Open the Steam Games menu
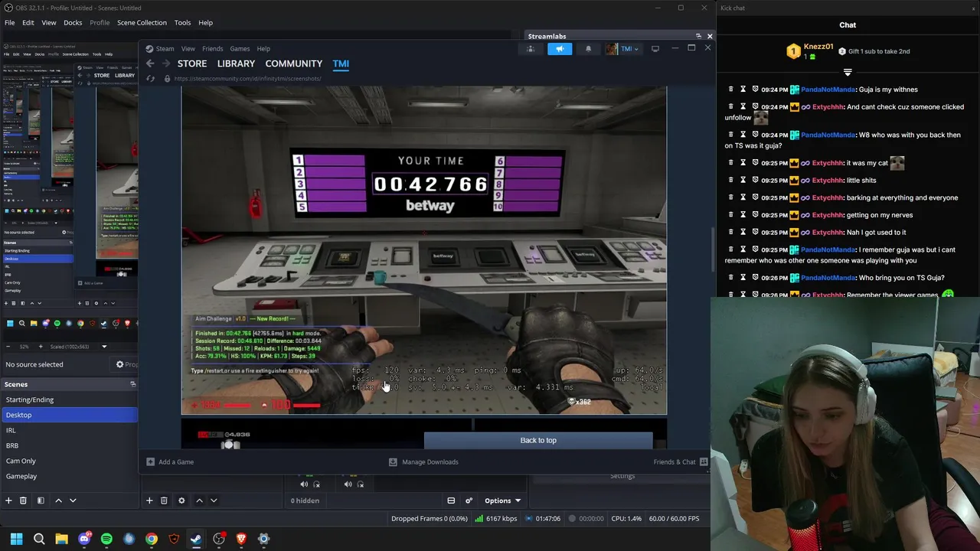Image resolution: width=980 pixels, height=551 pixels. pyautogui.click(x=240, y=49)
